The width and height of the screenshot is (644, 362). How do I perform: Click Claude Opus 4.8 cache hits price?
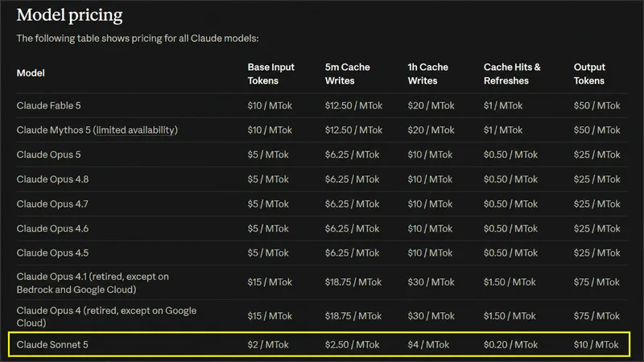(x=510, y=179)
